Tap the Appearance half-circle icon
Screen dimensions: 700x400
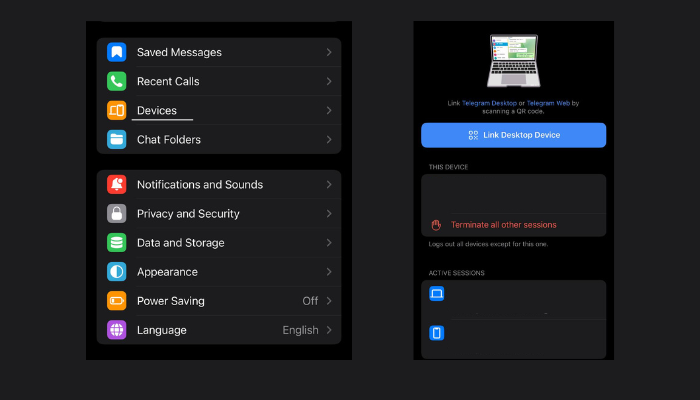point(117,271)
